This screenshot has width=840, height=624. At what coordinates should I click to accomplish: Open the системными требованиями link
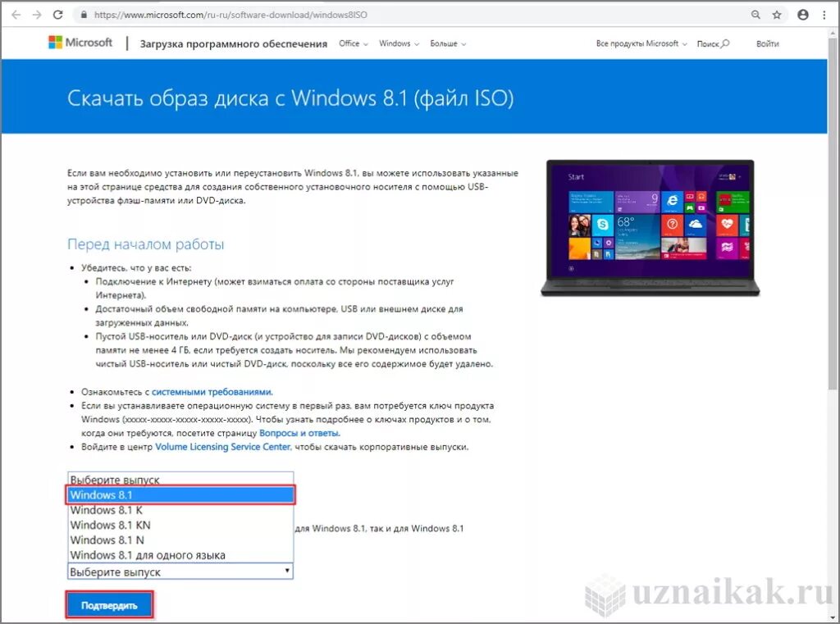pyautogui.click(x=212, y=392)
